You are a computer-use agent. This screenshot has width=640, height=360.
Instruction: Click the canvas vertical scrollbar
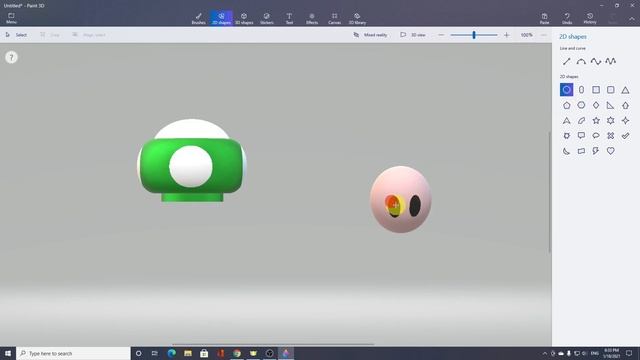tap(549, 192)
